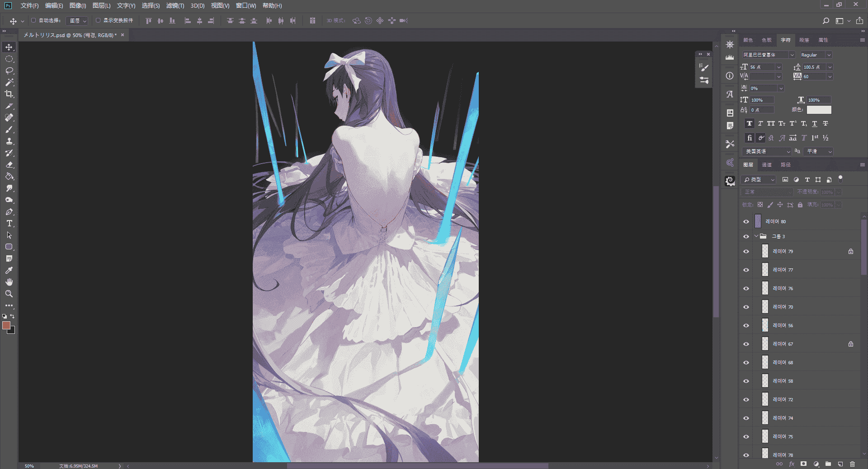Screen dimensions: 868x469
Task: Toggle visibility of 레이어 67
Action: click(x=746, y=344)
